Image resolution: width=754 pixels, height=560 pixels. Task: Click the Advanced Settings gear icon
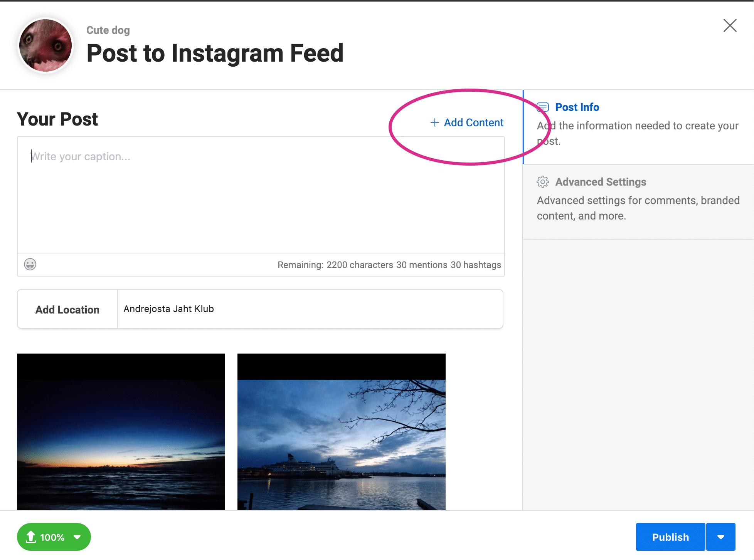point(543,182)
